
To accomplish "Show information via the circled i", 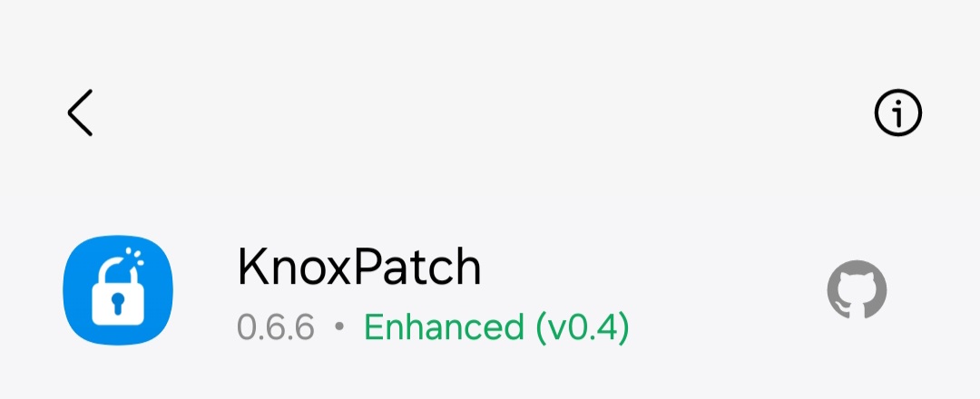I will click(897, 112).
